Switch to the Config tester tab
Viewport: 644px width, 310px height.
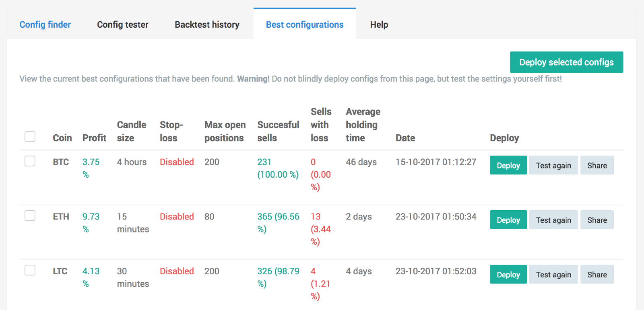(123, 25)
